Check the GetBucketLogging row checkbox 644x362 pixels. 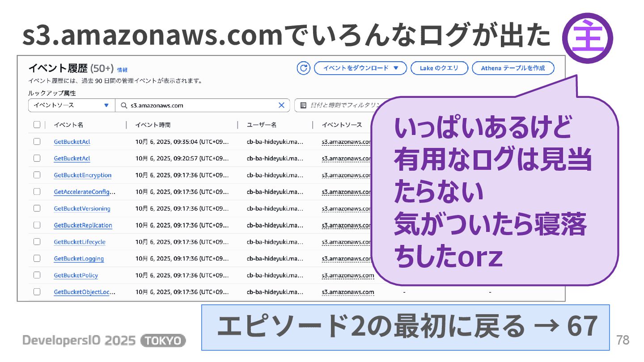coord(37,258)
